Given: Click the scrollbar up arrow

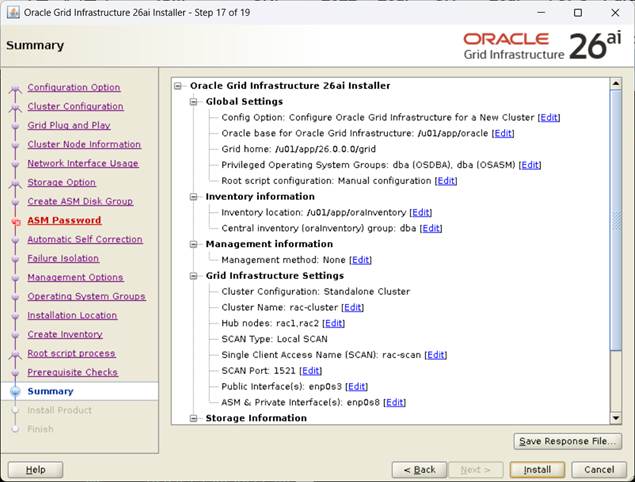Looking at the screenshot, I should pyautogui.click(x=616, y=84).
